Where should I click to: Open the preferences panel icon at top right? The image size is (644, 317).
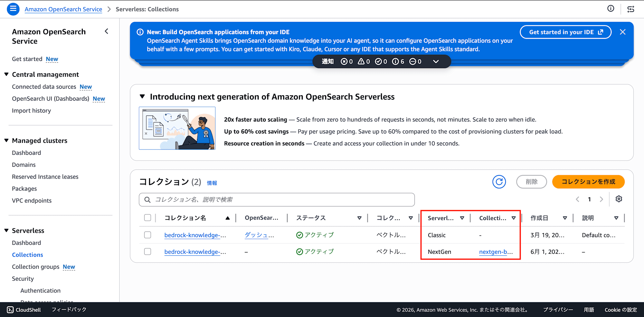[630, 9]
